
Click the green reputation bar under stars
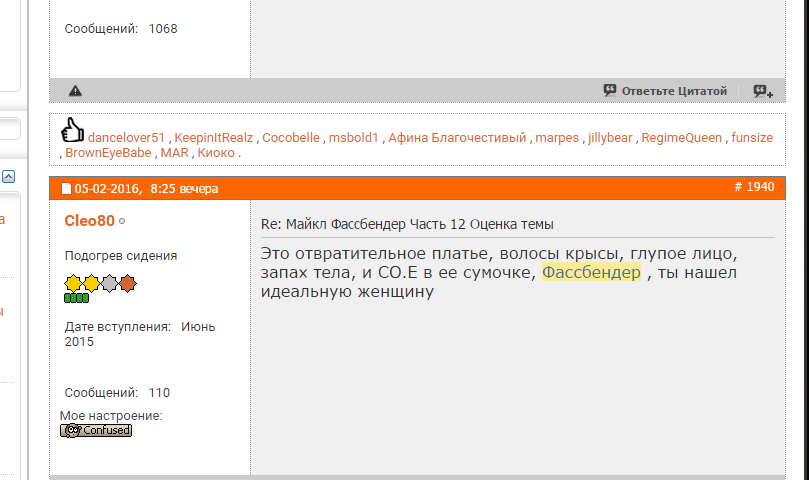[77, 298]
